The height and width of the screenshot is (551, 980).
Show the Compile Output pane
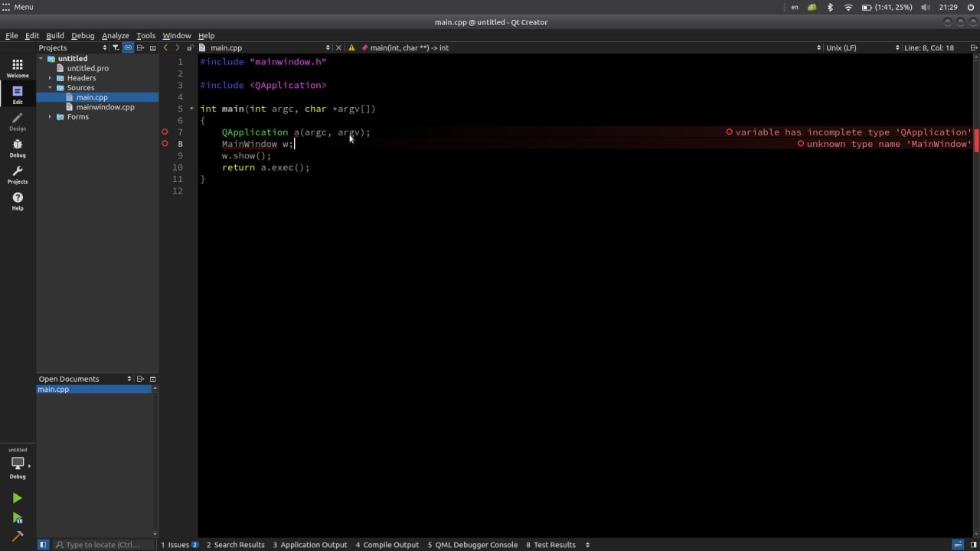387,545
